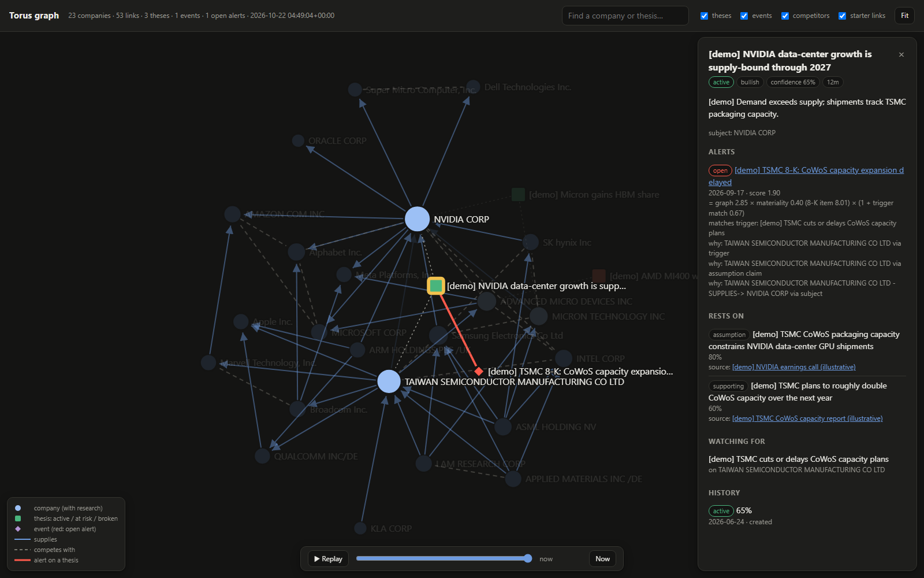
Task: Click the Torus graph title
Action: click(34, 16)
